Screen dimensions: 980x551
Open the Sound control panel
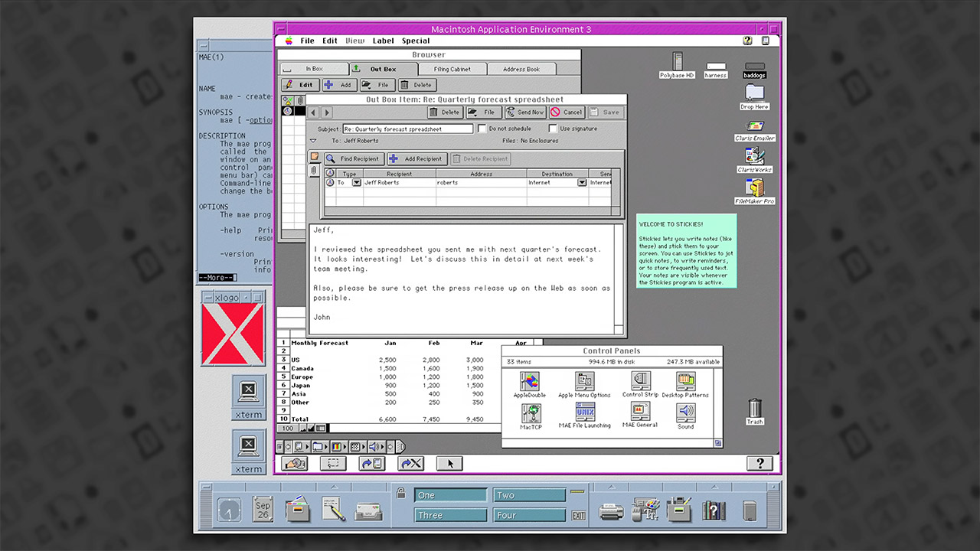pyautogui.click(x=685, y=413)
